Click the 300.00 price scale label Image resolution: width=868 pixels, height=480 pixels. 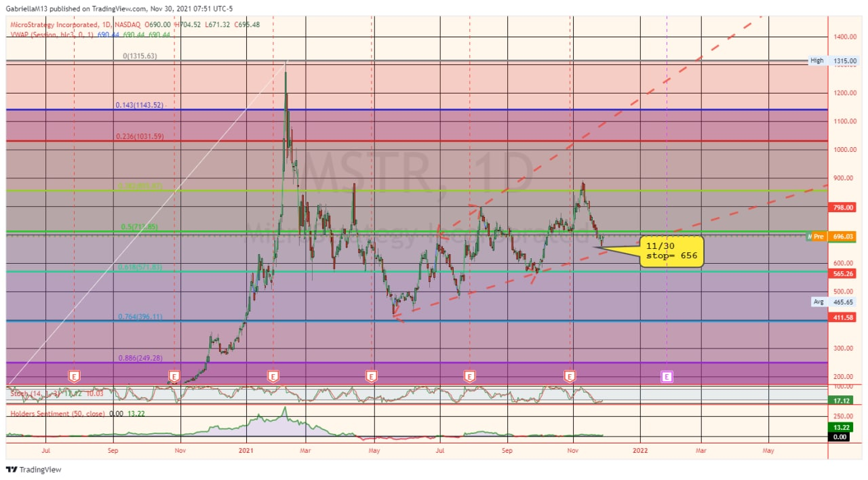tap(844, 348)
